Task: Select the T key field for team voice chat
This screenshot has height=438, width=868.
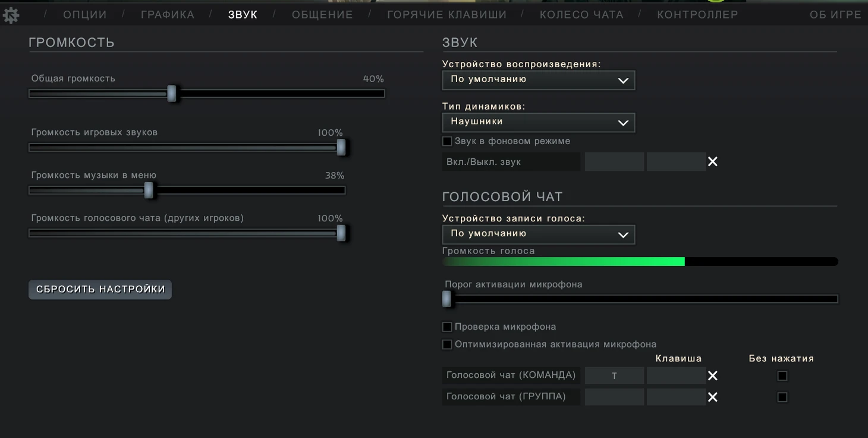Action: pyautogui.click(x=614, y=376)
